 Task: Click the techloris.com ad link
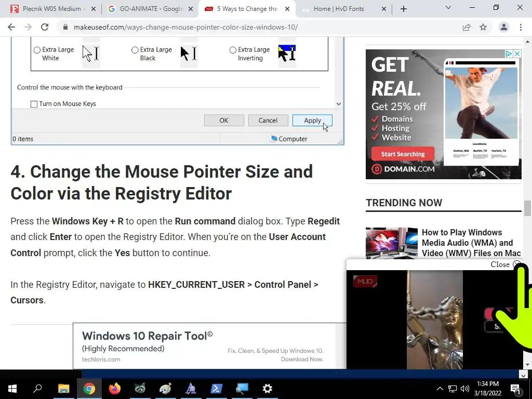pos(101,360)
